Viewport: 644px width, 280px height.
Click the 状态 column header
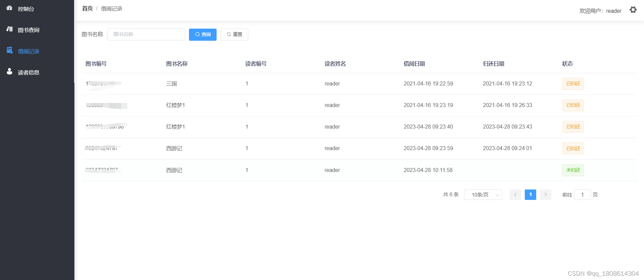click(x=567, y=64)
